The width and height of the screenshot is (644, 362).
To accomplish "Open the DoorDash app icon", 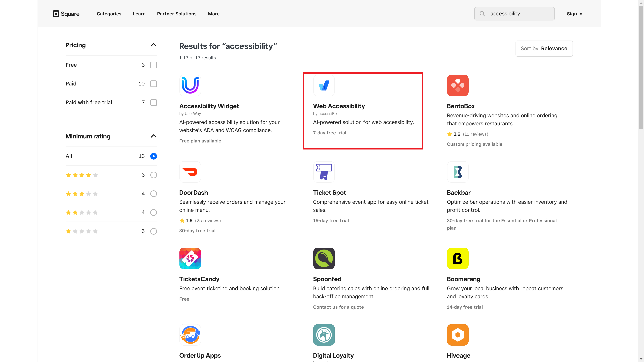I will pos(190,172).
